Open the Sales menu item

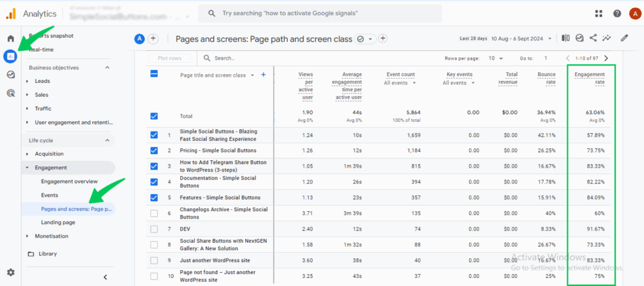point(42,95)
